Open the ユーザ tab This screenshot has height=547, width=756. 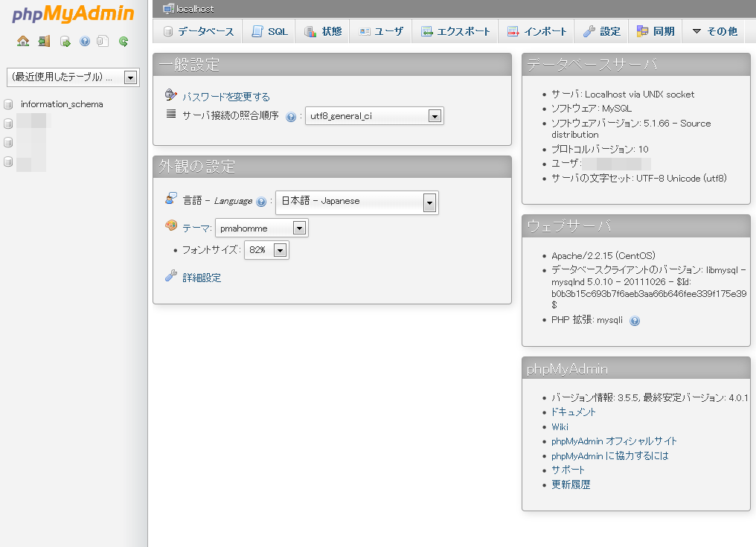[381, 31]
